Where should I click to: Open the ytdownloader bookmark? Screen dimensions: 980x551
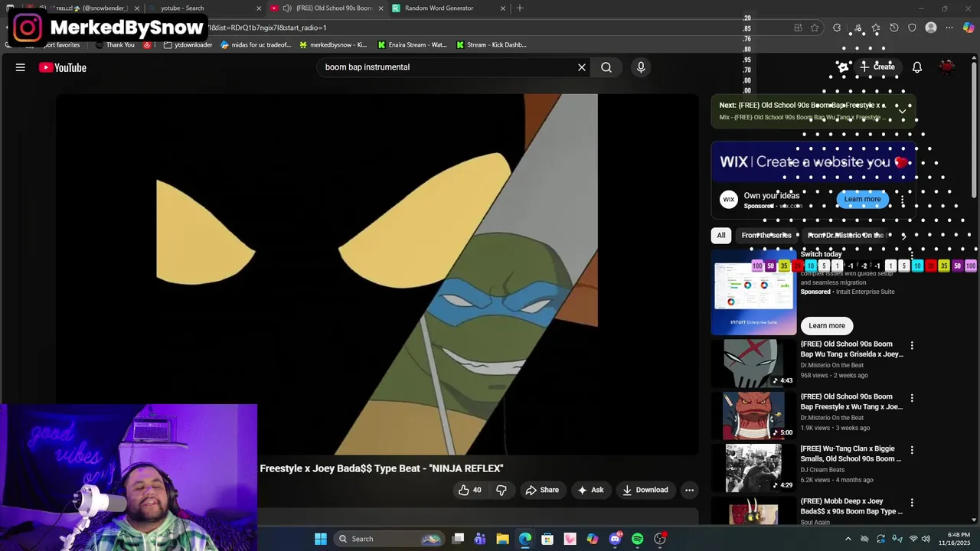coord(188,45)
